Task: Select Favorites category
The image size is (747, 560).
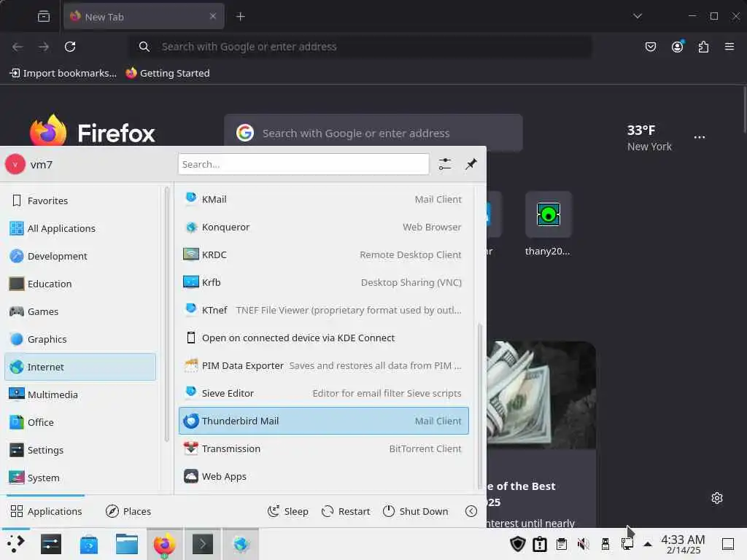Action: pyautogui.click(x=80, y=201)
